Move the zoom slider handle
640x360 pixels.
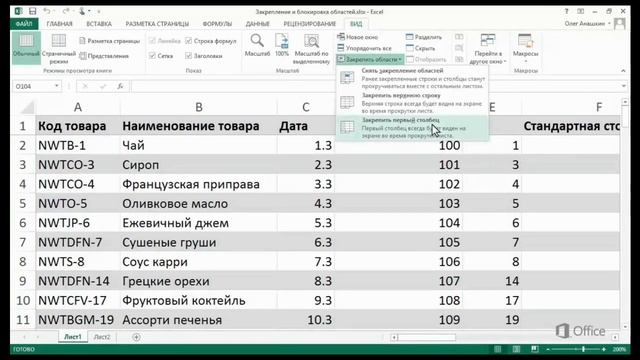584,349
